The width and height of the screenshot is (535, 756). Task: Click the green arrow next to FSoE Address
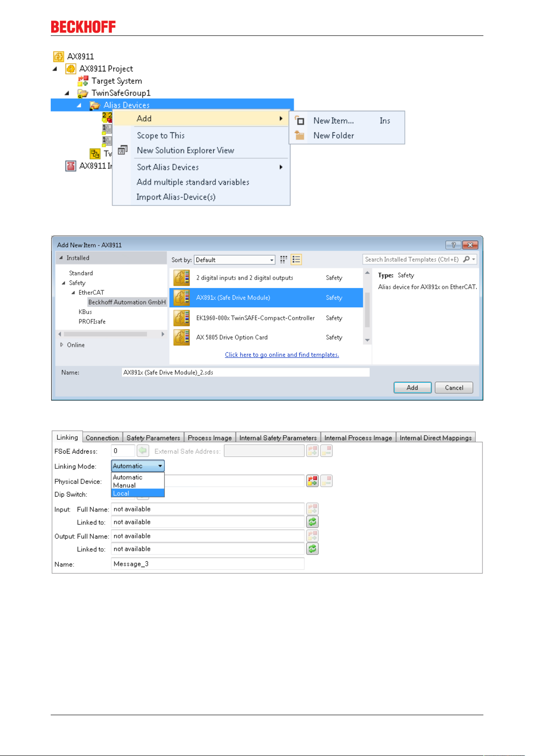pyautogui.click(x=143, y=450)
